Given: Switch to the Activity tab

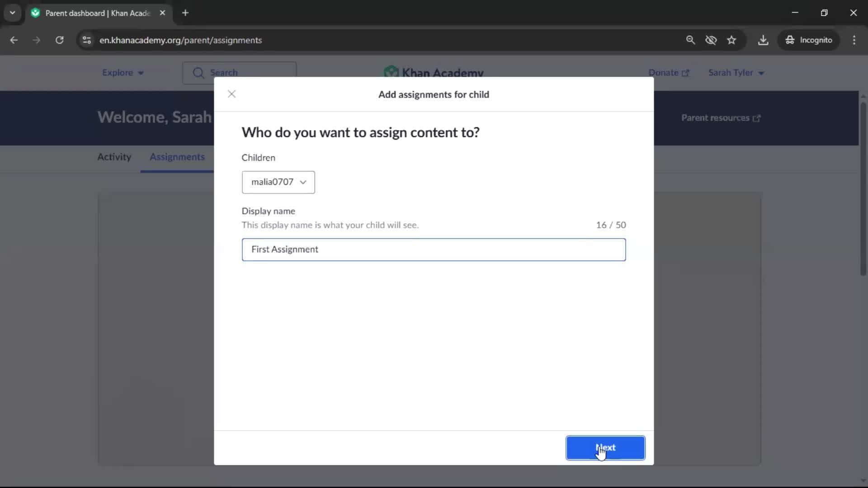Looking at the screenshot, I should (x=114, y=157).
